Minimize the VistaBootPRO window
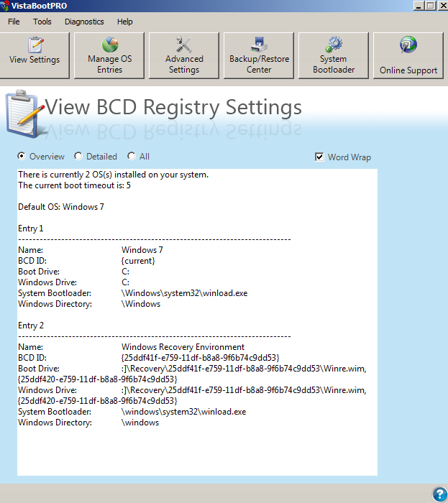Viewport: 448px width, 503px height. pos(419,6)
